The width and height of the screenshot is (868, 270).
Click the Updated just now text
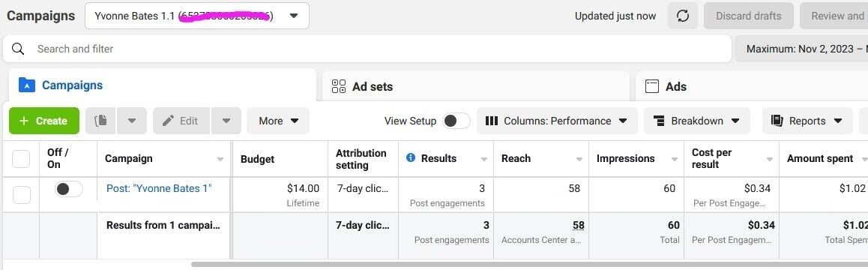[x=615, y=16]
